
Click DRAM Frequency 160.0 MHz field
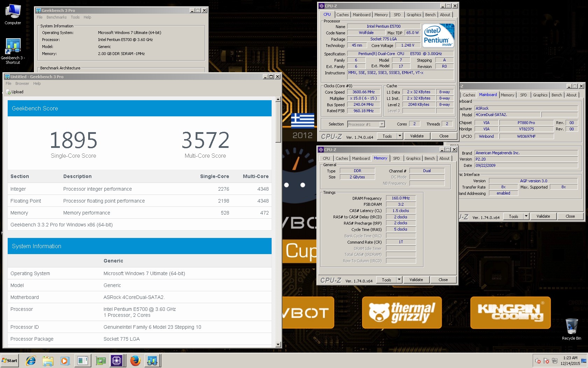[x=401, y=198]
